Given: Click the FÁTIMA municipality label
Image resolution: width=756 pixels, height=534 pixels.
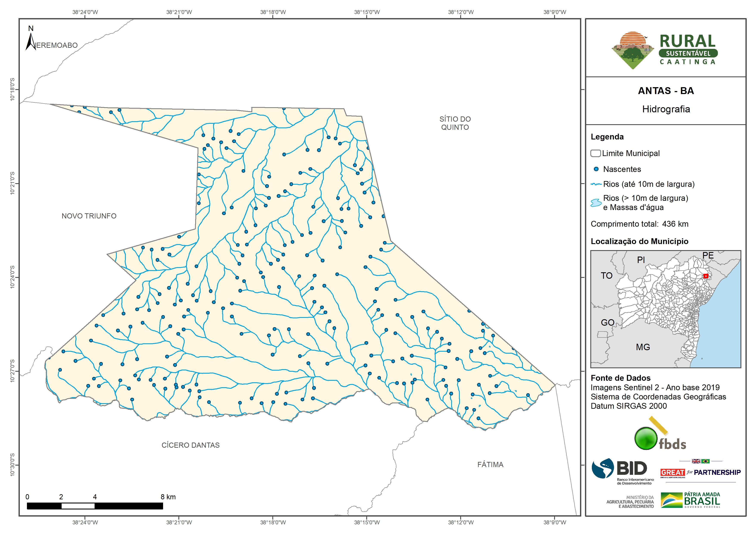Looking at the screenshot, I should click(490, 464).
